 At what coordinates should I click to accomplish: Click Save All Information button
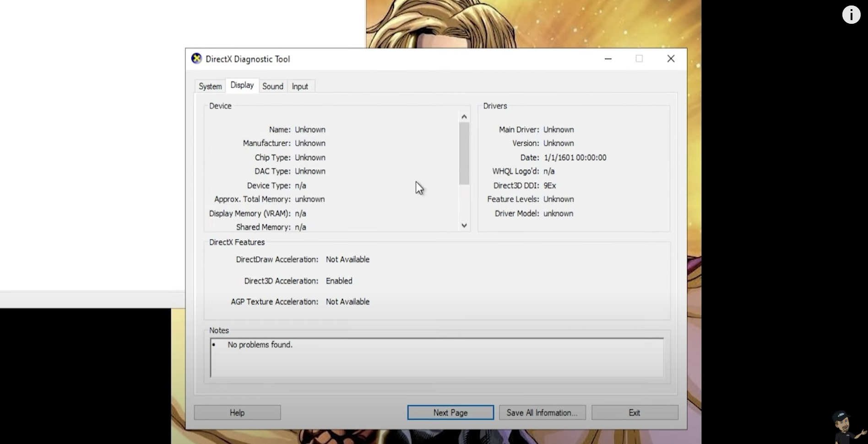pyautogui.click(x=542, y=412)
